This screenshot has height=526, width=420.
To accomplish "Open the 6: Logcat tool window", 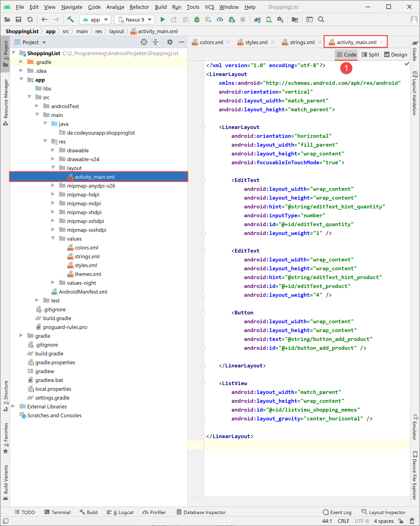I will 120,512.
